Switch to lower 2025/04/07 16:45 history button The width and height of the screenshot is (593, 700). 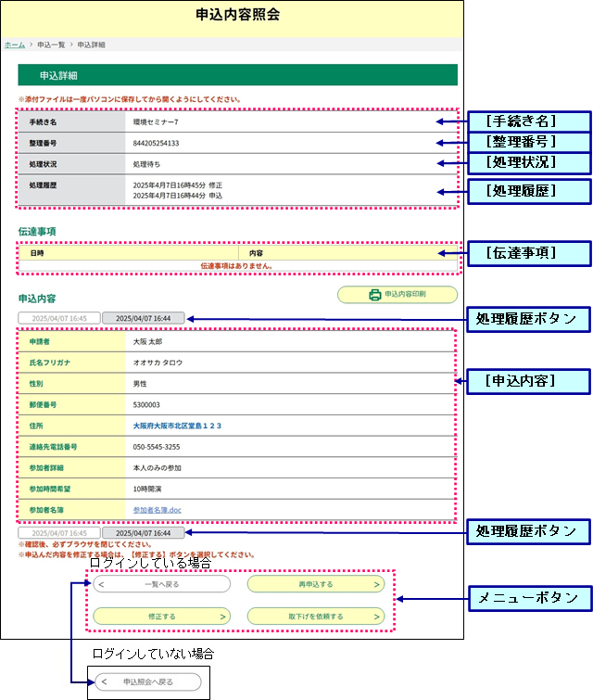[58, 534]
